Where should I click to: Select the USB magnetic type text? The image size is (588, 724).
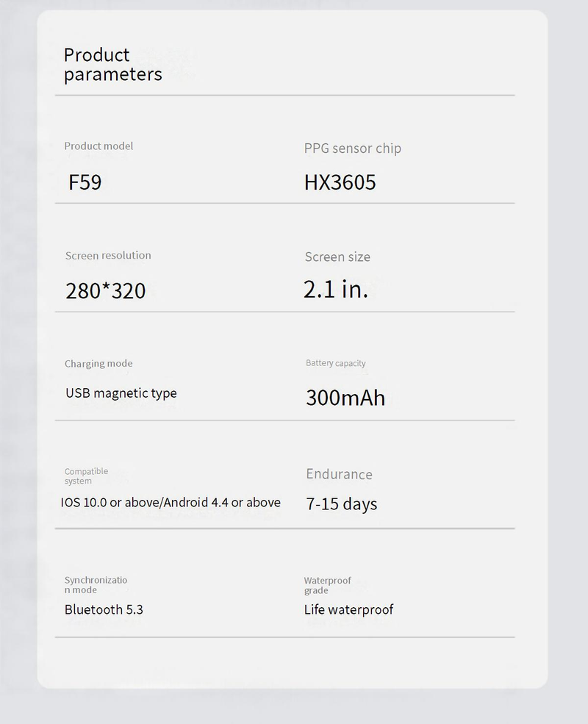point(121,393)
